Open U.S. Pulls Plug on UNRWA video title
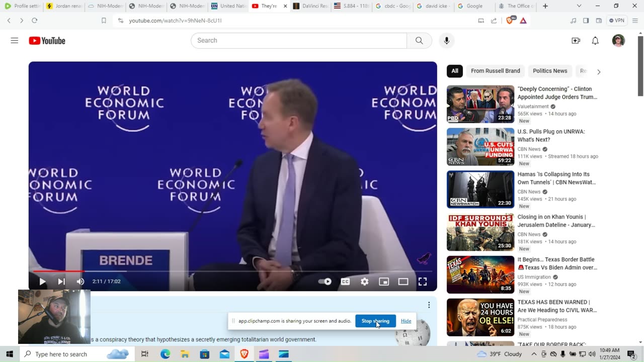The image size is (644, 362). pyautogui.click(x=551, y=136)
